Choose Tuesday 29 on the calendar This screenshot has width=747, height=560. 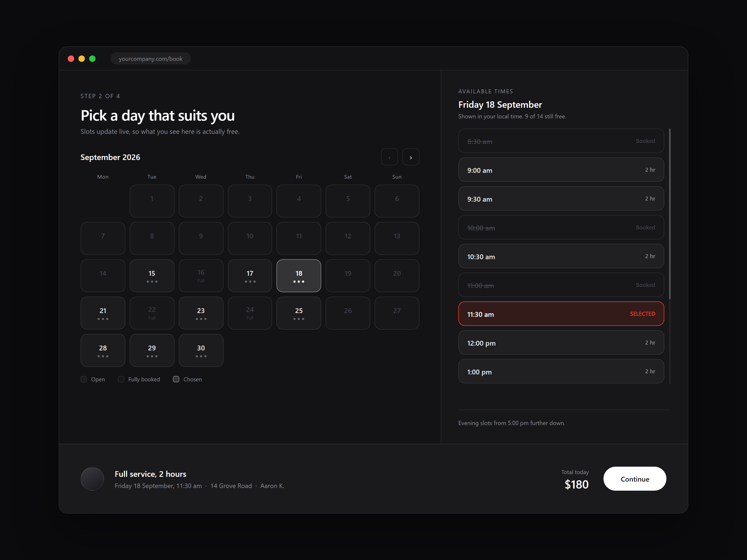click(152, 350)
